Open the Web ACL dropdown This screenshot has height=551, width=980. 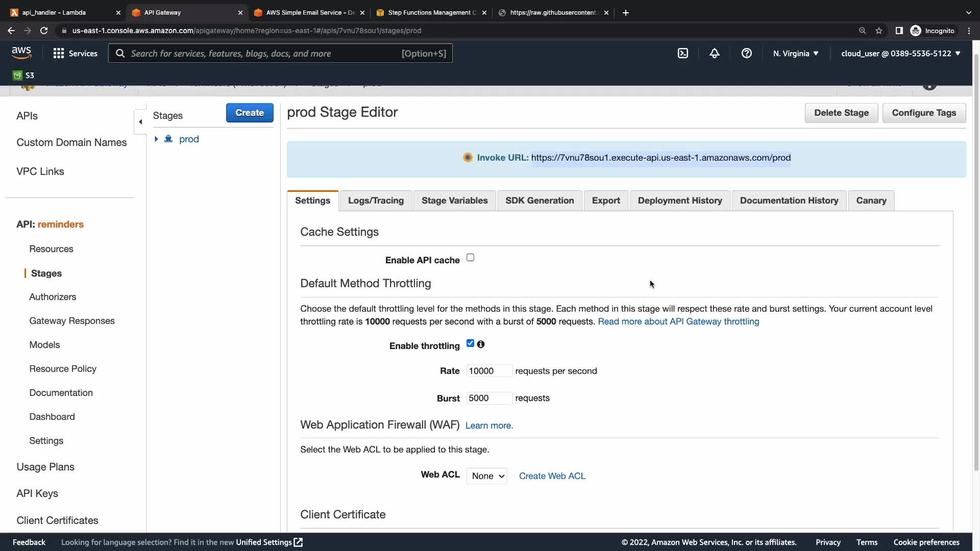pos(486,476)
